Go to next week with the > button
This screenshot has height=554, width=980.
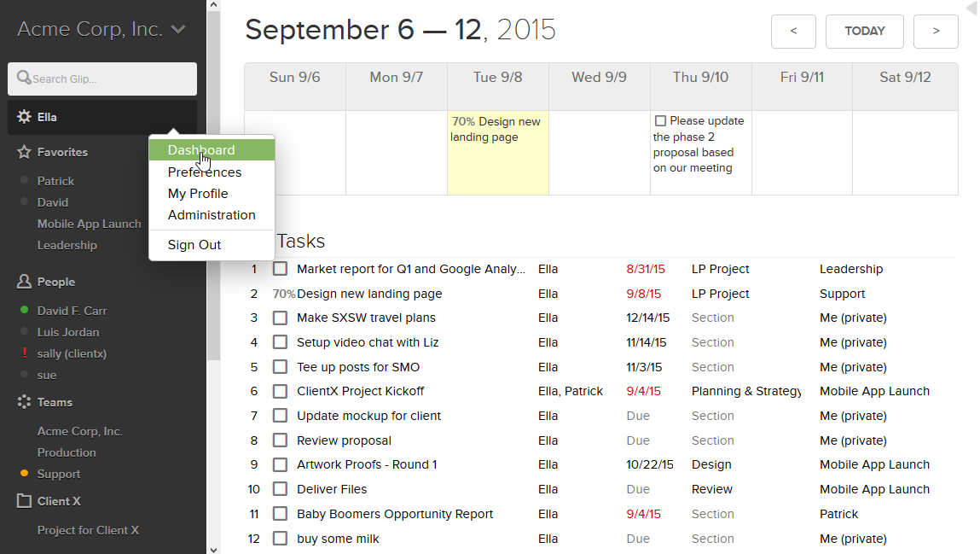pos(936,32)
